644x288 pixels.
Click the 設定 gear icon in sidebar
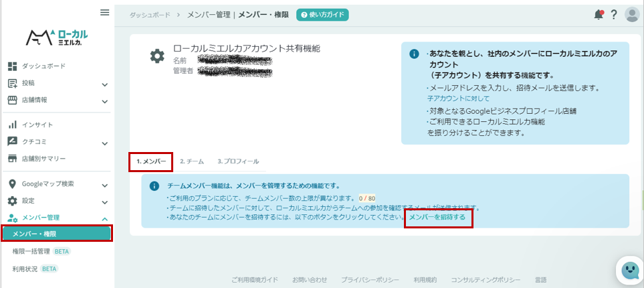coord(12,201)
